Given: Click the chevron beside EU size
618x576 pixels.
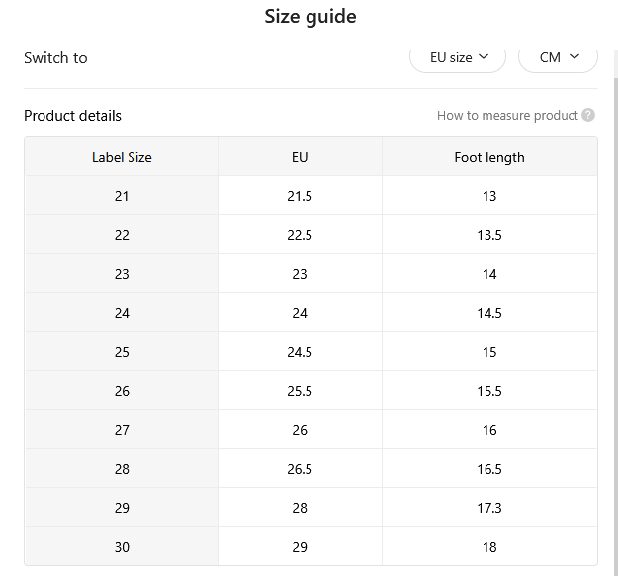Looking at the screenshot, I should click(x=484, y=57).
